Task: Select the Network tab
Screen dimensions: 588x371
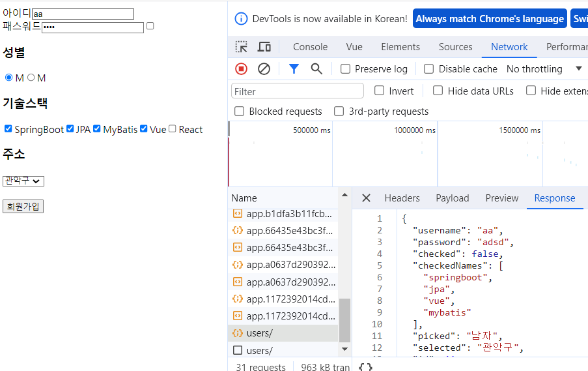Action: 509,47
